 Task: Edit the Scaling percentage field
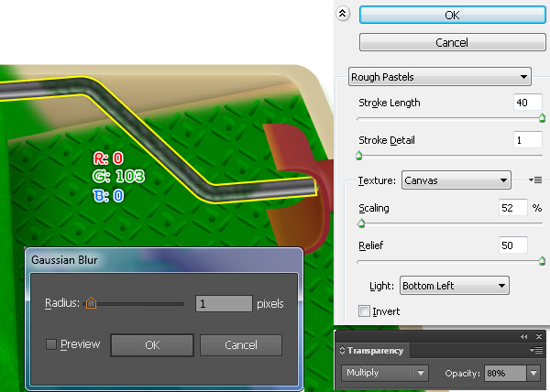[x=513, y=208]
